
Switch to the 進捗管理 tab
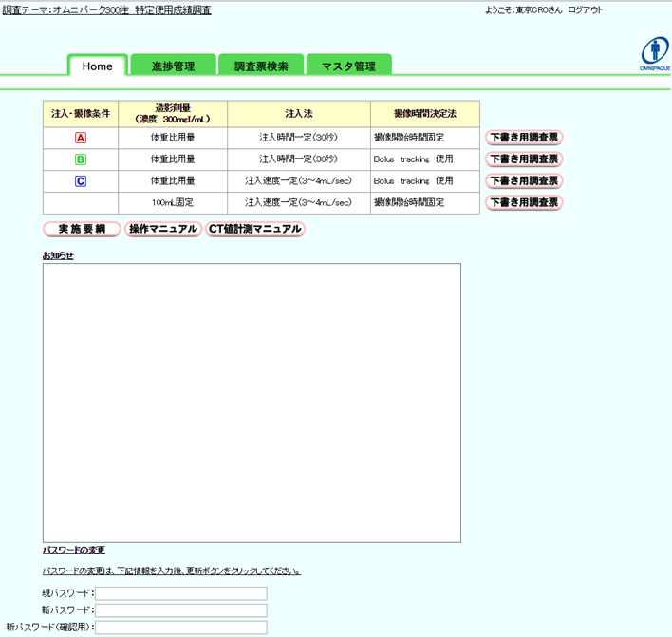coord(173,66)
